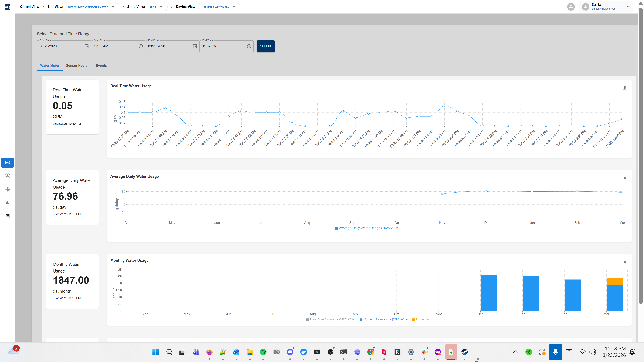This screenshot has width=644, height=362.
Task: Open the weather widget on taskbar
Action: point(14,350)
